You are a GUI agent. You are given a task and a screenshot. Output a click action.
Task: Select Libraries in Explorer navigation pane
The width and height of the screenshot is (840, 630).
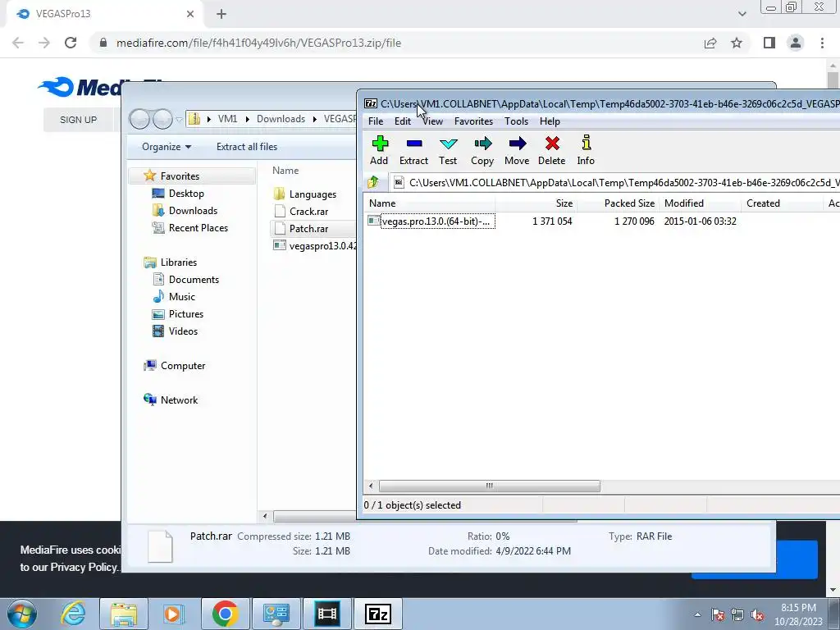point(178,262)
